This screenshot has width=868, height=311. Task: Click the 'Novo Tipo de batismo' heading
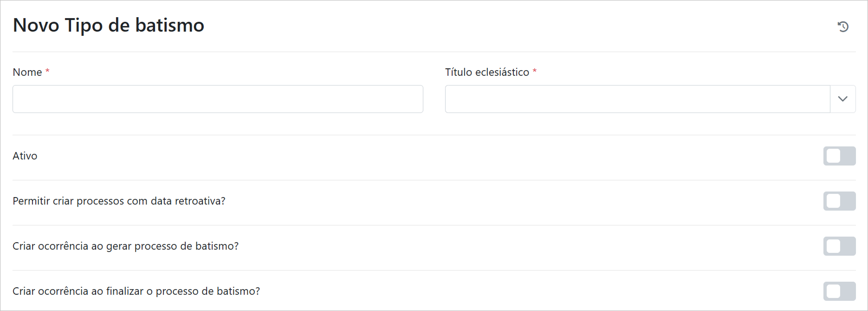coord(109,26)
